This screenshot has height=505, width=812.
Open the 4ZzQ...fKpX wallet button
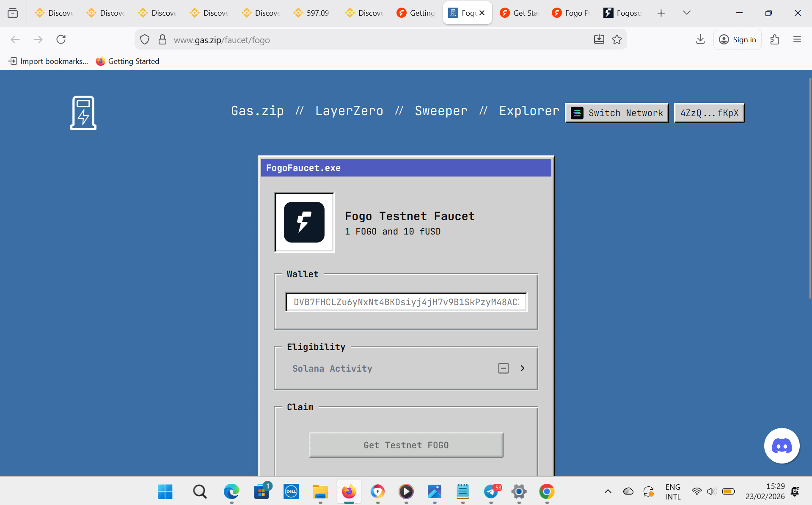tap(709, 113)
